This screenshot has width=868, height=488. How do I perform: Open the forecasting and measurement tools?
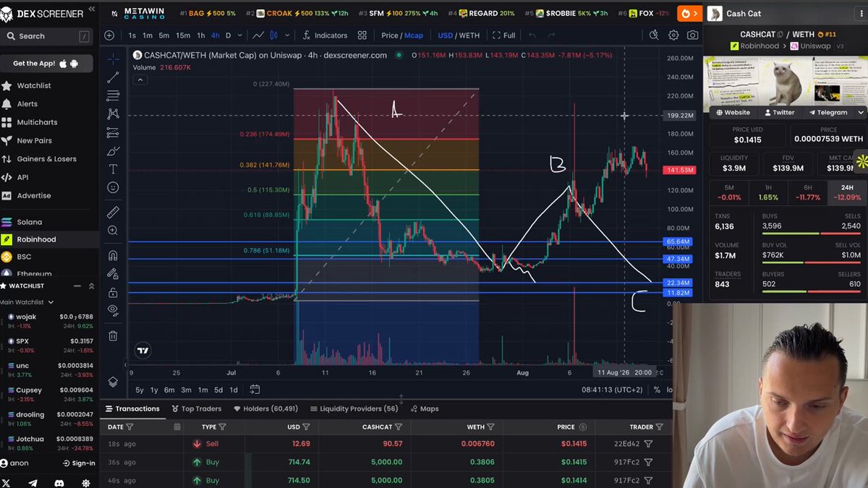tap(113, 132)
